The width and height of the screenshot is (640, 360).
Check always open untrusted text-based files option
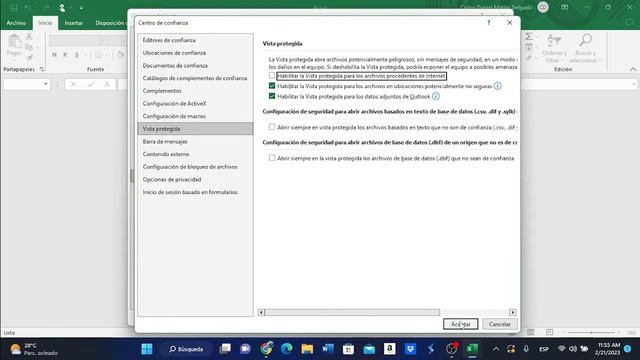[x=272, y=127]
